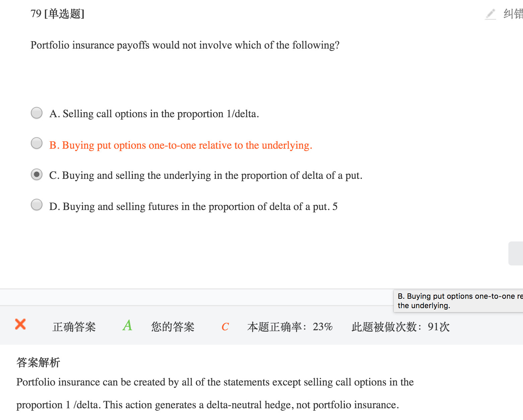Click the green letter A correct answer

pos(127,326)
